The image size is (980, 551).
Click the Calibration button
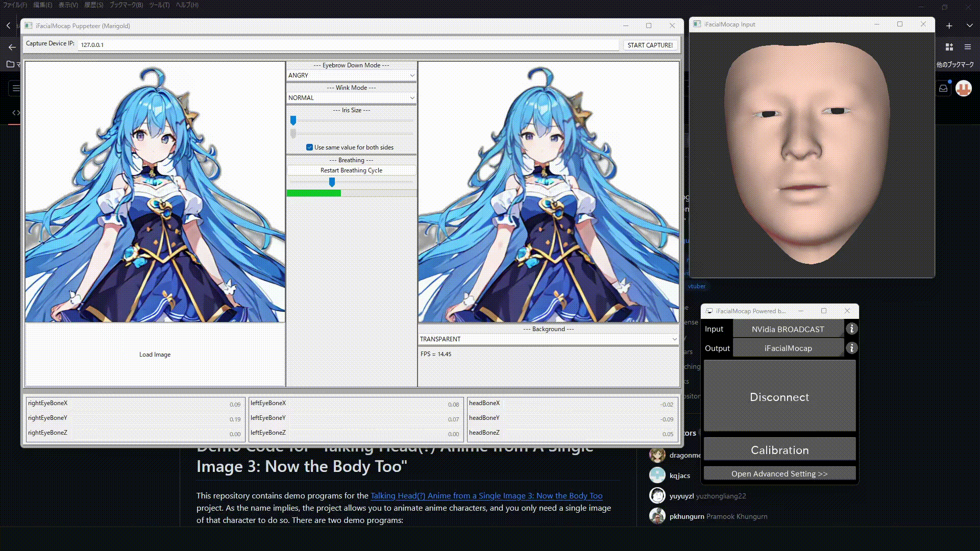pyautogui.click(x=779, y=450)
